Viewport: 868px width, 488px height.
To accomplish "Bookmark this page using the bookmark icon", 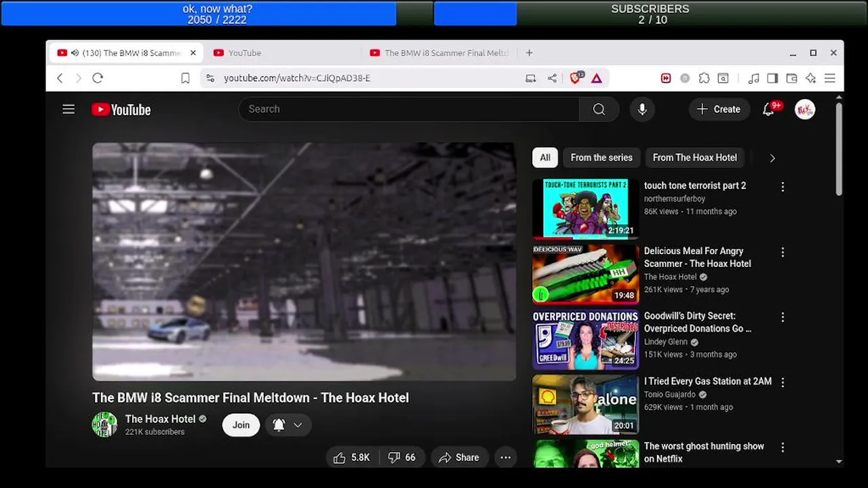I will [185, 79].
